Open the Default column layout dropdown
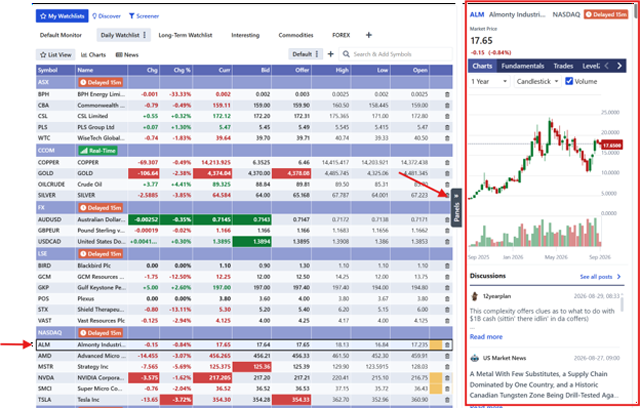Viewport: 640px width, 408px height. pyautogui.click(x=305, y=54)
